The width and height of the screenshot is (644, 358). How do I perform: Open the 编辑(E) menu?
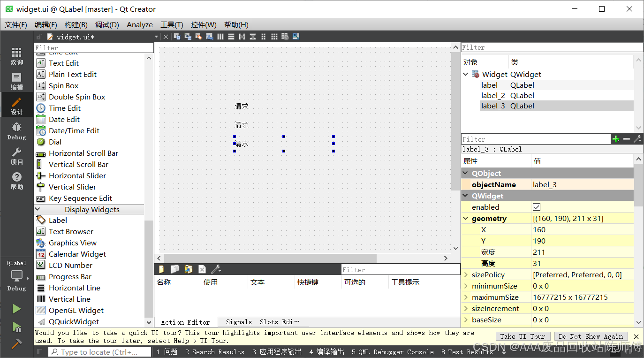(46, 24)
